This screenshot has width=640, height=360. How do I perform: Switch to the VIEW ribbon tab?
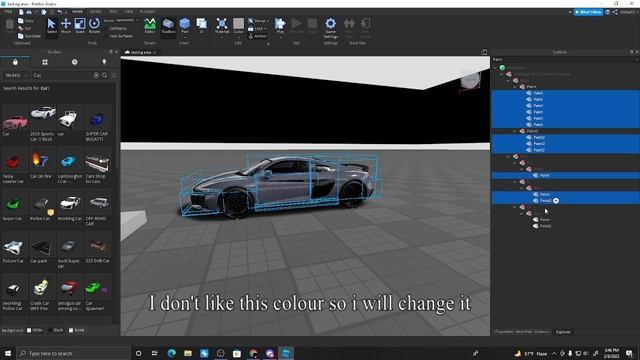click(129, 12)
